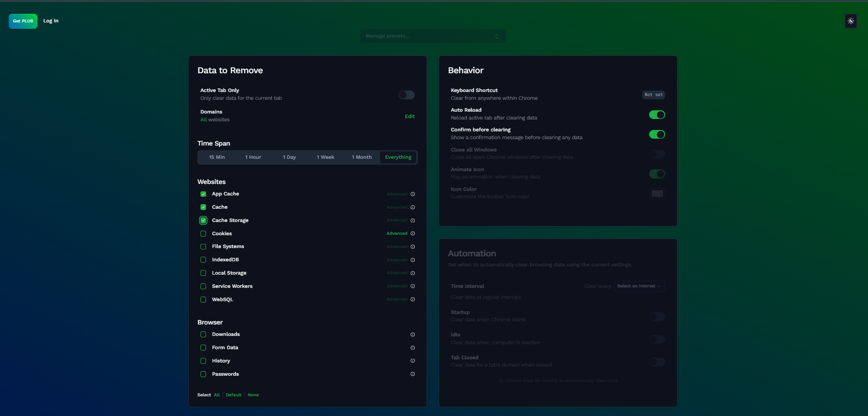Click the info icon beside History
868x416 pixels.
pos(412,361)
